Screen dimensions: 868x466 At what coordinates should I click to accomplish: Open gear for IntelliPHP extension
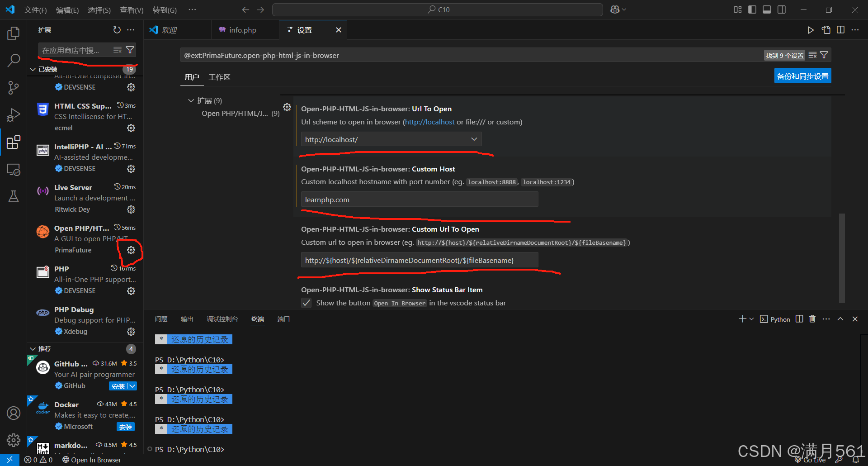point(131,169)
